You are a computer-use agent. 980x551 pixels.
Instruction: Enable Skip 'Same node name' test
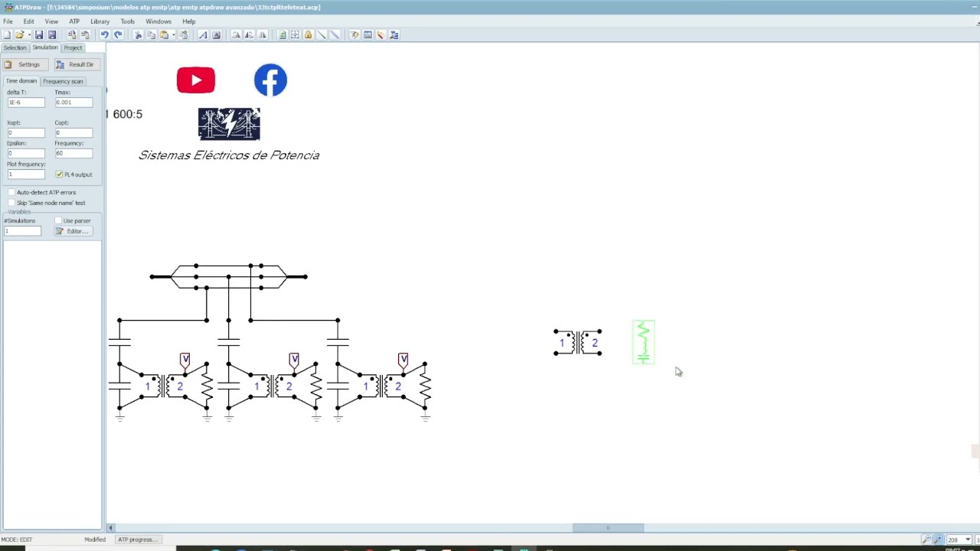tap(11, 203)
